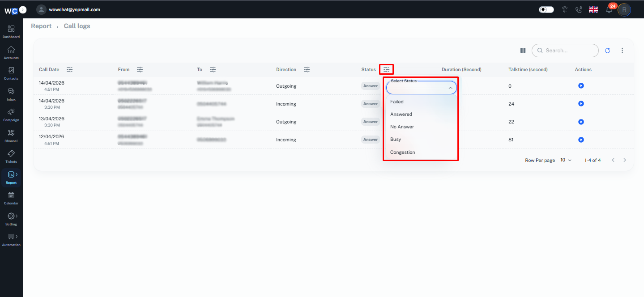
Task: Click talktime value 81
Action: 511,140
